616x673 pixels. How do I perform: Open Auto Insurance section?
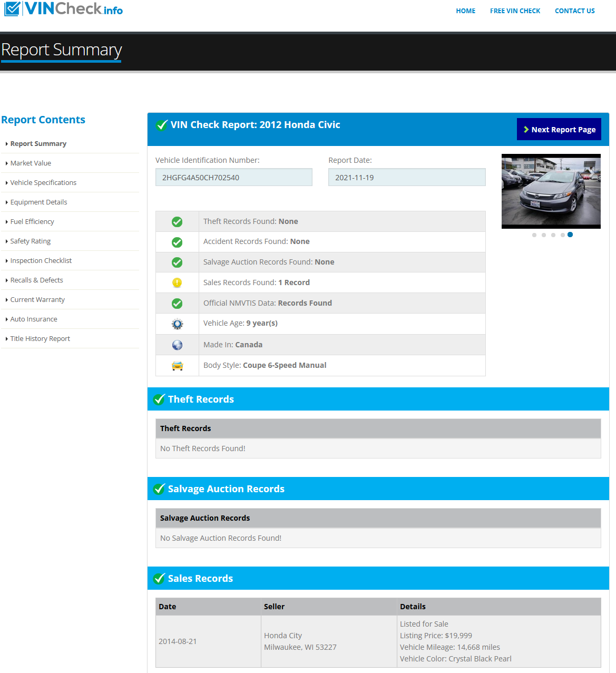[x=34, y=319]
